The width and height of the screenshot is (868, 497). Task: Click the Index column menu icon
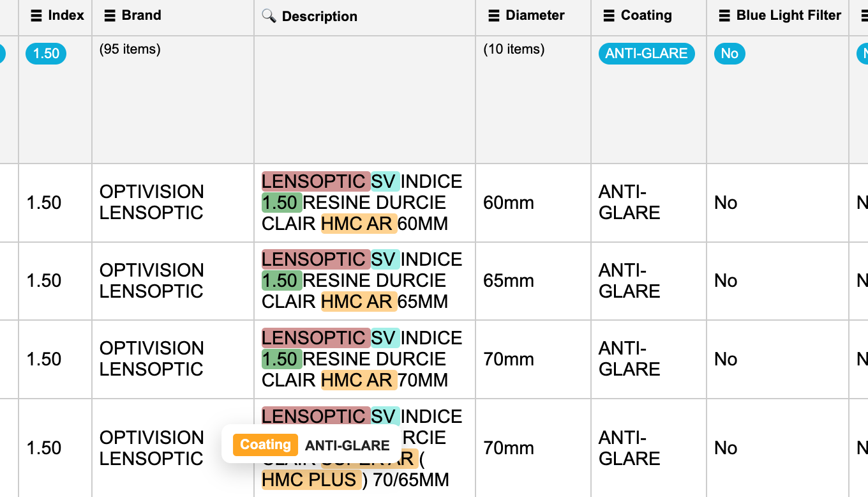[36, 15]
